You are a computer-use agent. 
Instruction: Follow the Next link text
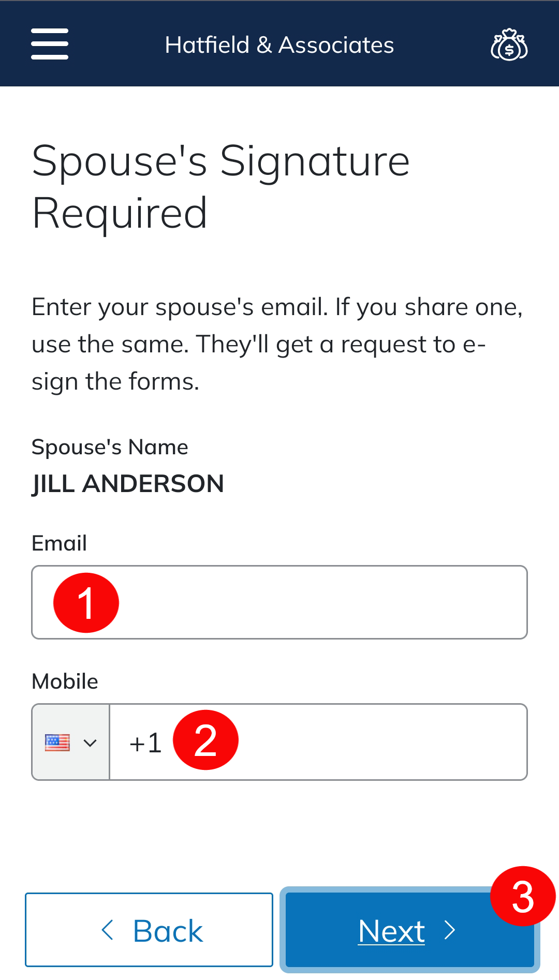391,931
